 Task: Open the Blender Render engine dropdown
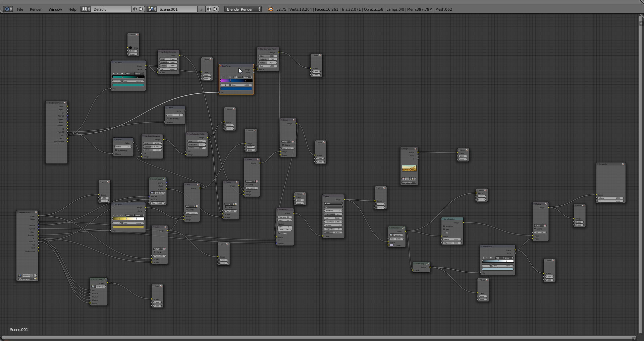243,9
